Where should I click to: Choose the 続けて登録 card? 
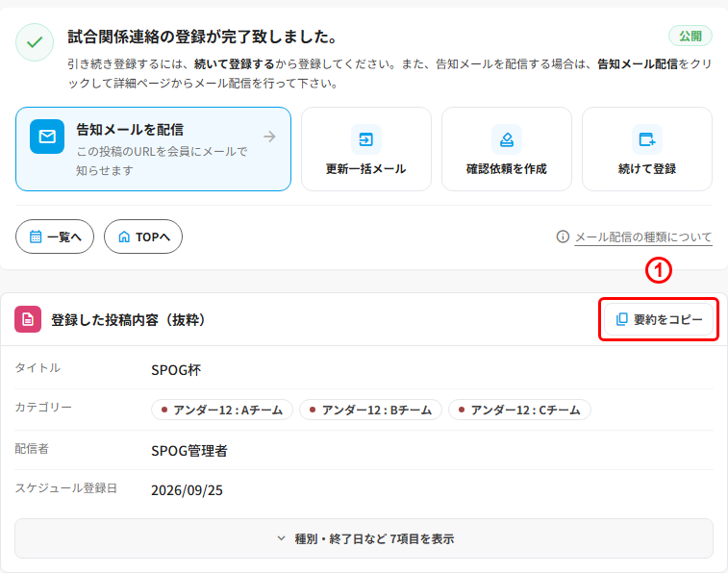click(x=647, y=149)
